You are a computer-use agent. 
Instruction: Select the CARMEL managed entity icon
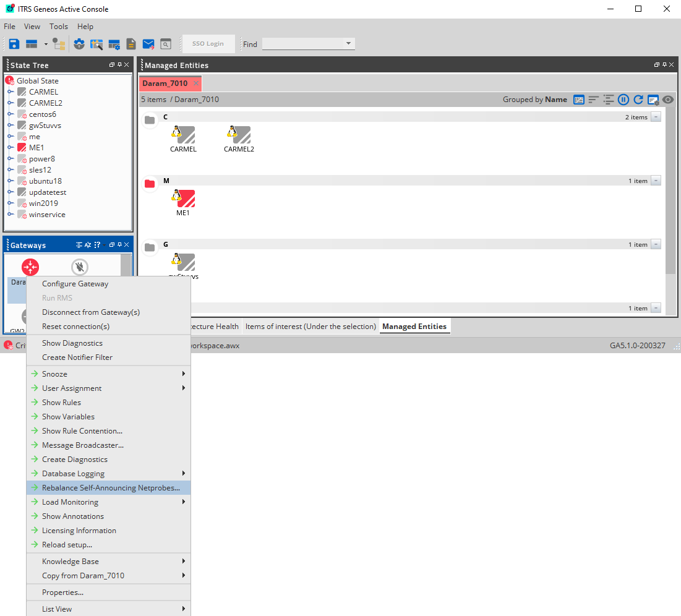click(183, 135)
